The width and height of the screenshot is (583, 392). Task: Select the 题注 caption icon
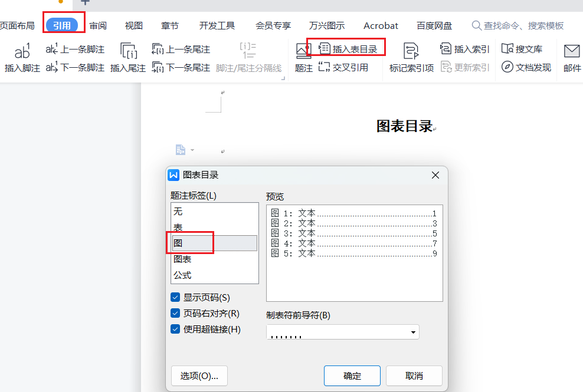coord(303,52)
